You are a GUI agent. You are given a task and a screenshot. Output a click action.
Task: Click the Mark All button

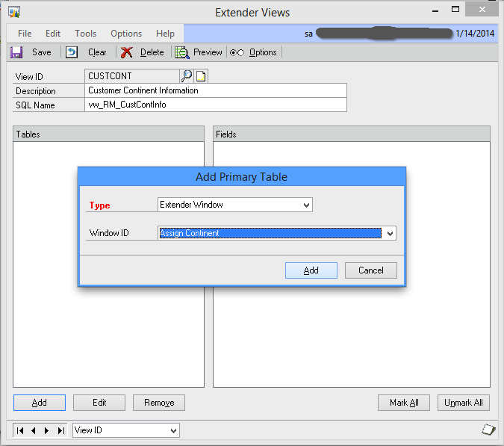tap(404, 403)
